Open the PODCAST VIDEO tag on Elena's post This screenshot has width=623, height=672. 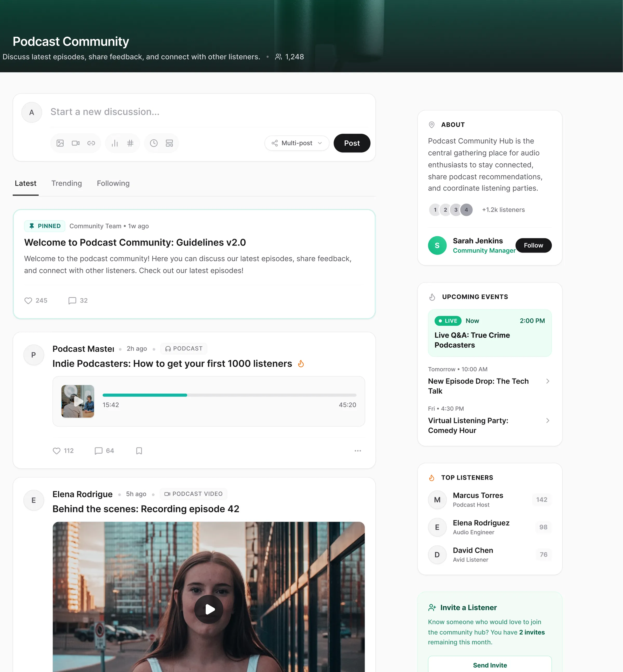[x=193, y=494]
